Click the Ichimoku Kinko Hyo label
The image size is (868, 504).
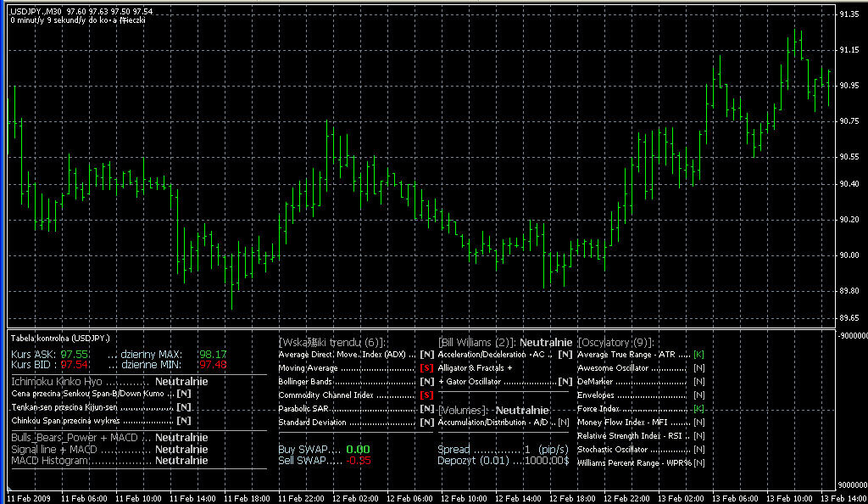[x=57, y=381]
